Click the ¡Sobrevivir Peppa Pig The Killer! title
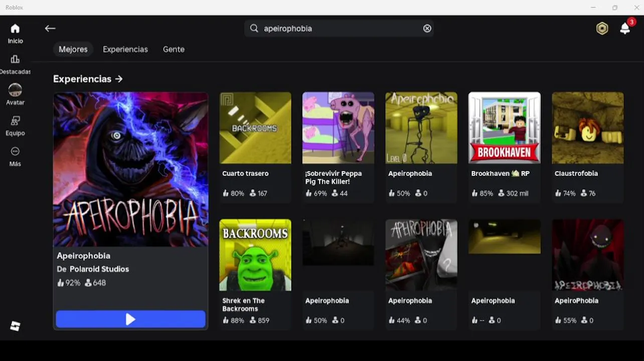 (x=334, y=177)
